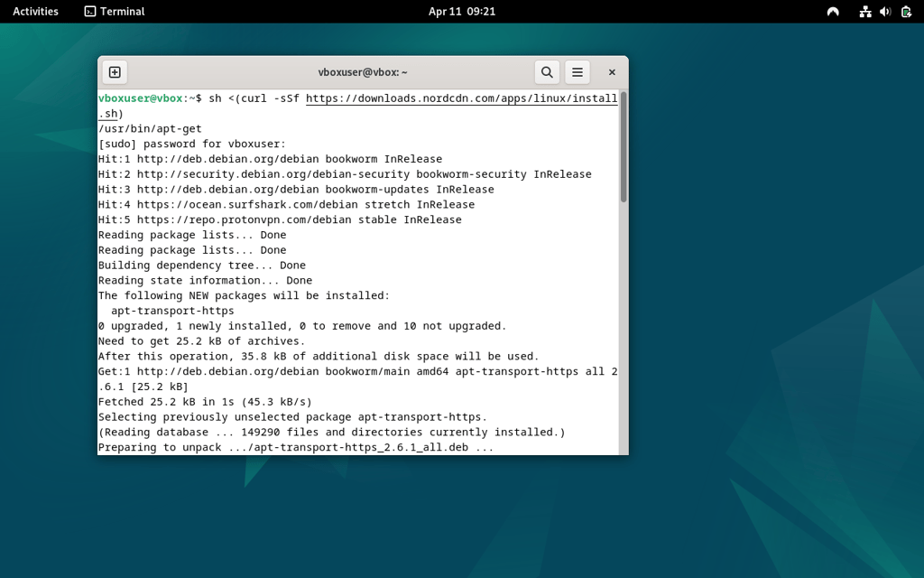Click the '[sudo] password for vboxuser:' line
The width and height of the screenshot is (924, 578).
click(191, 144)
